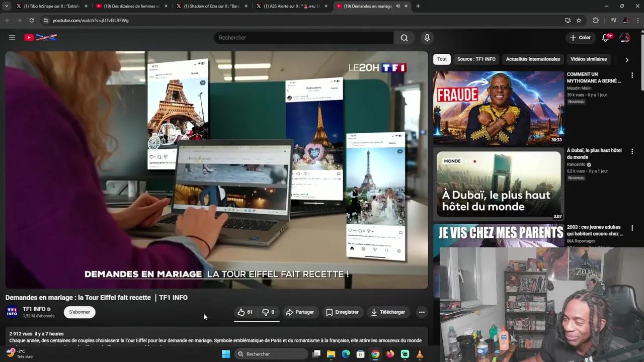Go back to the previous page

7,20
